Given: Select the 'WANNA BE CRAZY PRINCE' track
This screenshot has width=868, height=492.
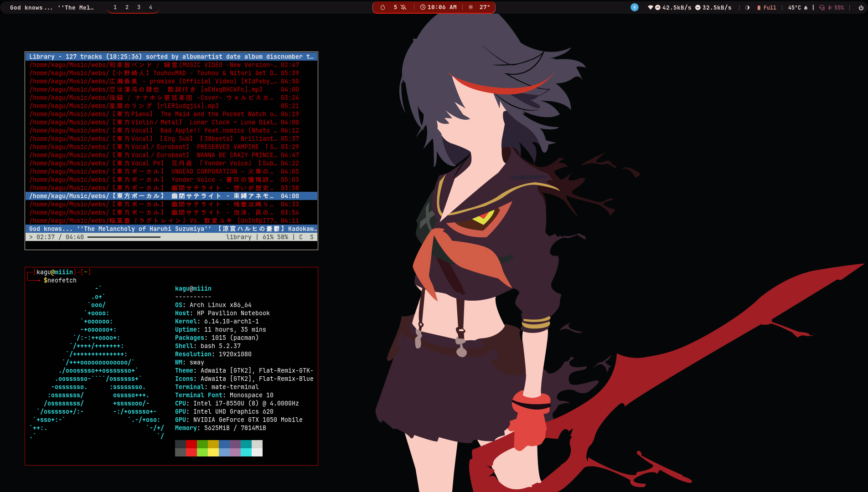Looking at the screenshot, I should (171, 155).
